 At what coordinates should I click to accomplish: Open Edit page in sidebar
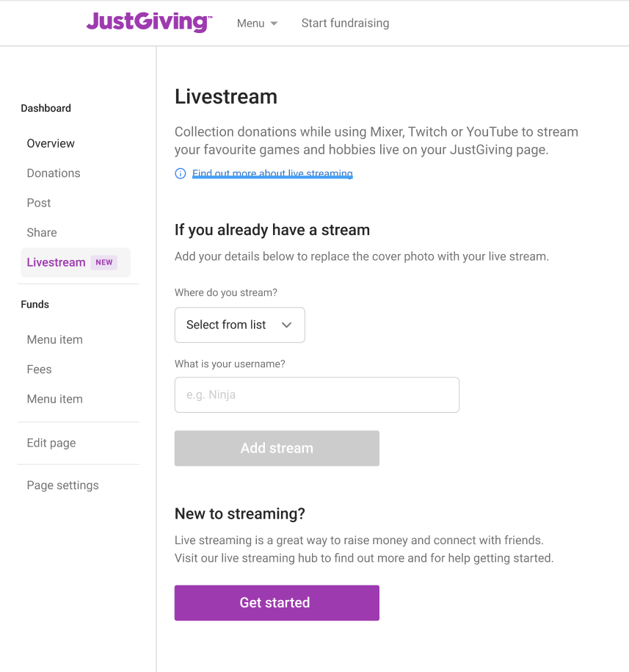coord(51,443)
